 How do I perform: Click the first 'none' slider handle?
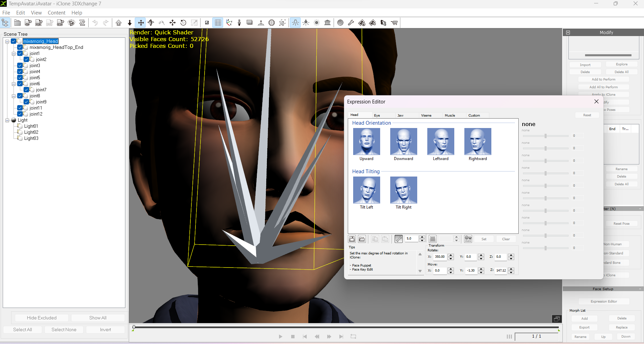(545, 136)
